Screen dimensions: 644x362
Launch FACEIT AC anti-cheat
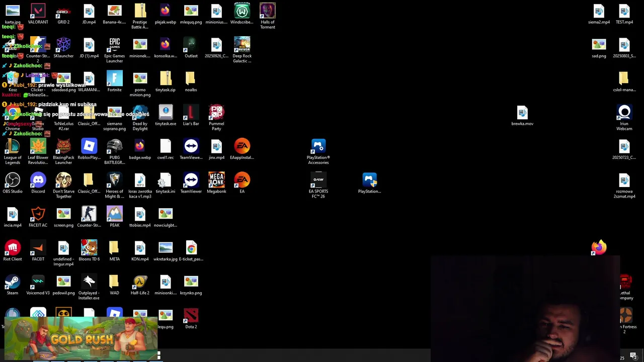[38, 217]
